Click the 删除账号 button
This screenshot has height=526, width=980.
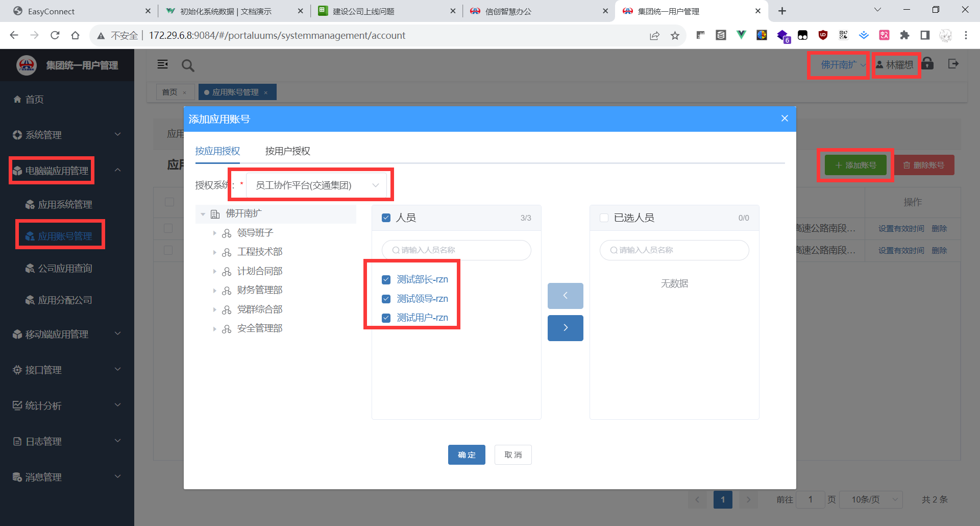click(924, 165)
